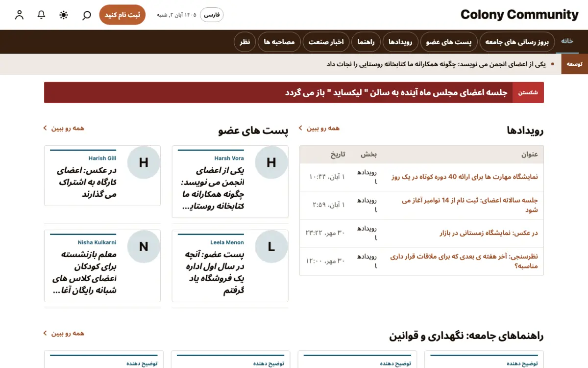Click date ۳۰ مهر, ۲۳:۲۲ cell
This screenshot has height=368, width=588.
pos(325,233)
